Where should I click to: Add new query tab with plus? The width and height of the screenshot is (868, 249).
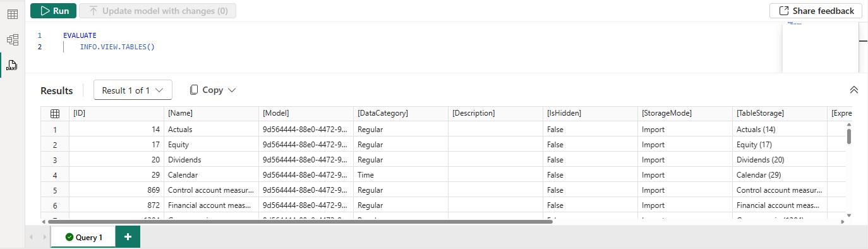(128, 237)
